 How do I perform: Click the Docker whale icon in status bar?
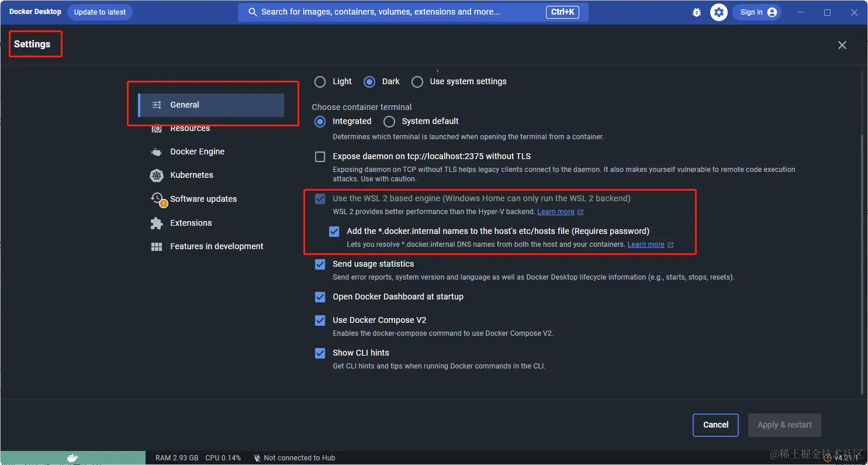coord(72,458)
